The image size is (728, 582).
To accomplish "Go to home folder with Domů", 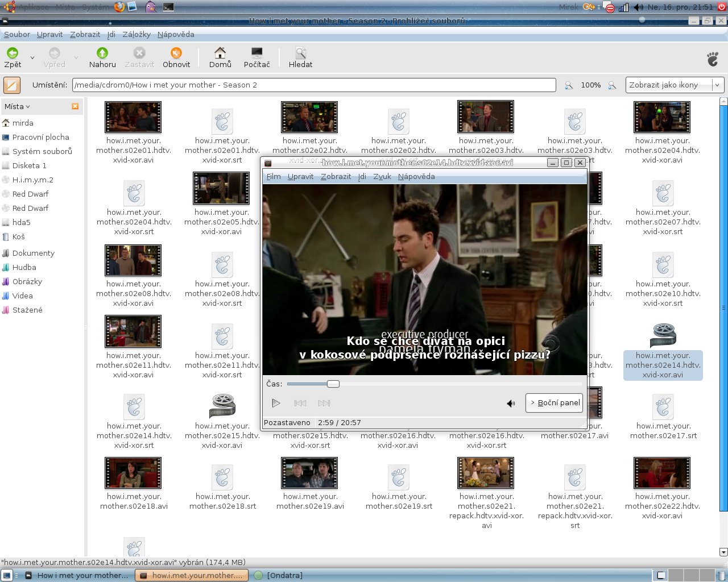I will pyautogui.click(x=220, y=58).
